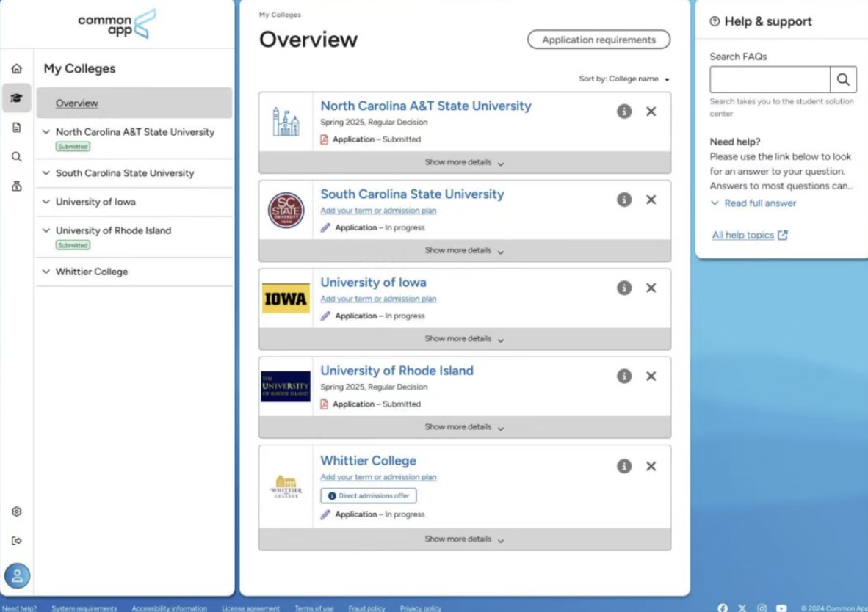868x612 pixels.
Task: Add term or admission plan for Whittier College
Action: coord(378,477)
